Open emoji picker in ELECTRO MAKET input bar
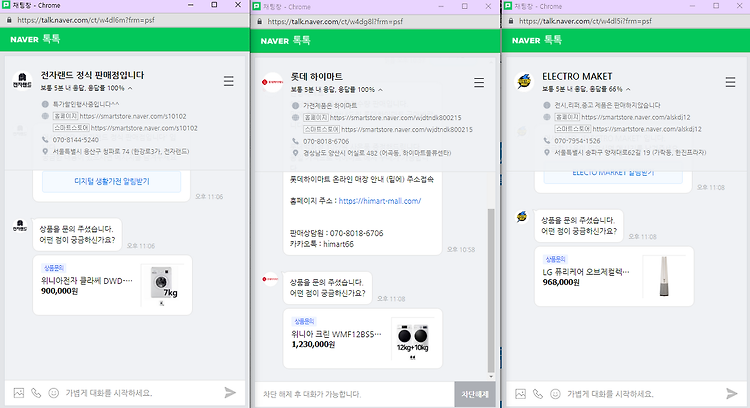 pos(555,394)
